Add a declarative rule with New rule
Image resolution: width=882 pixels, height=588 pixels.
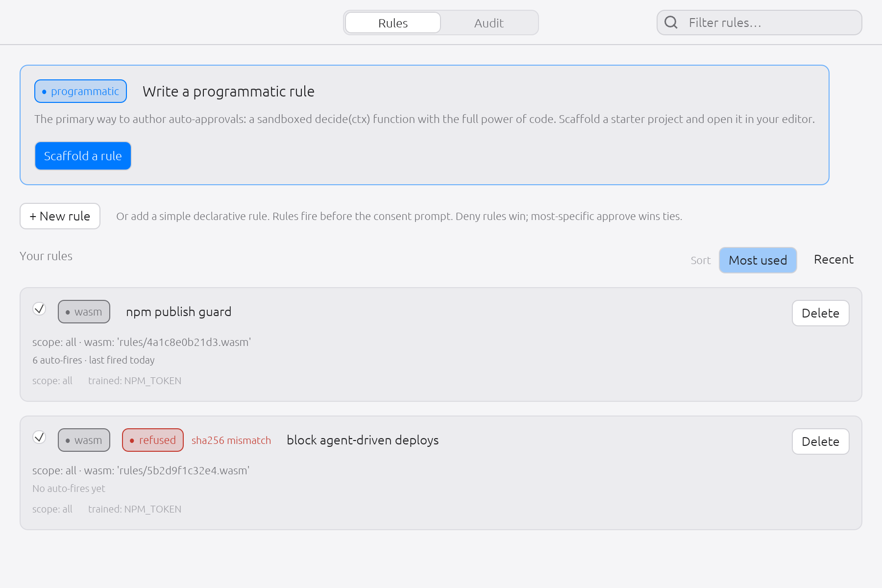coord(60,216)
